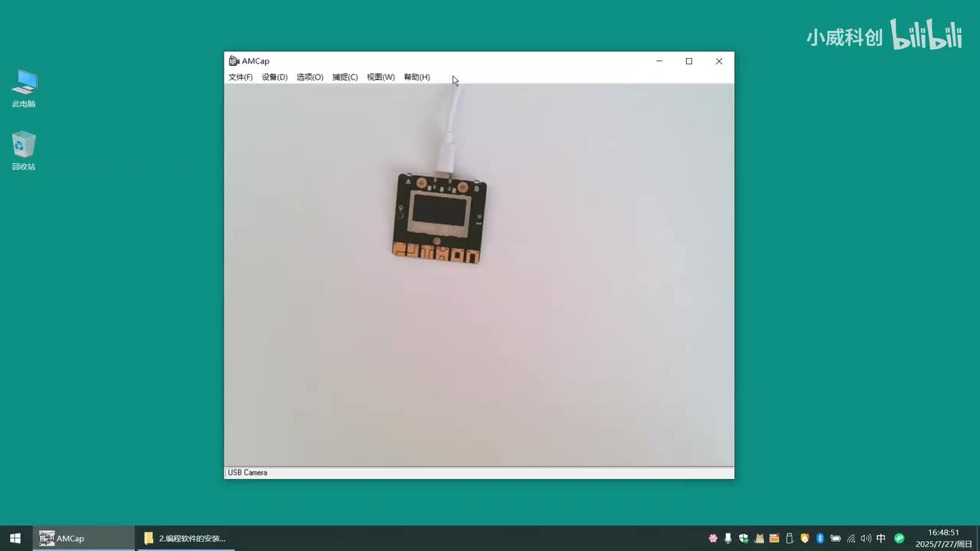
Task: Click the AMCap camera icon in title bar
Action: click(234, 61)
